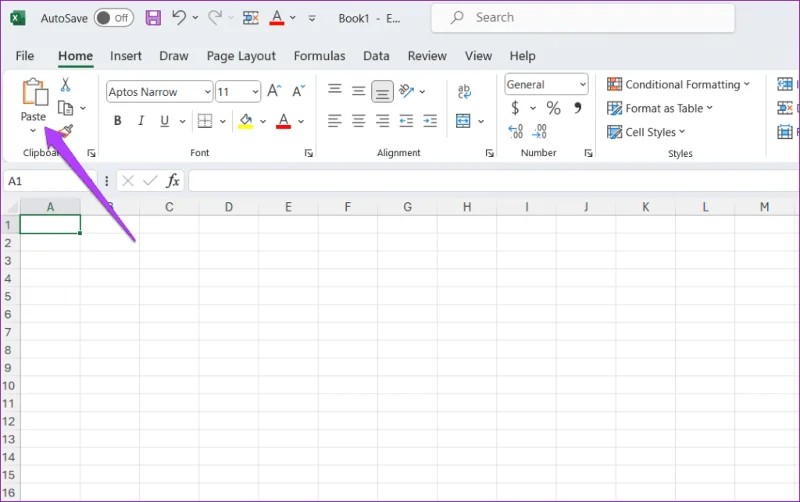Increase indent icon

tap(430, 121)
